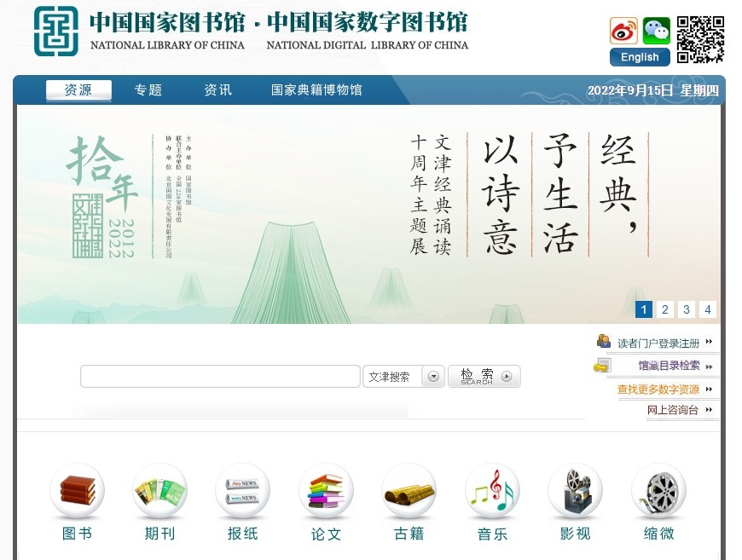Open 查找更多数字资源 link
Viewport: 742px width, 560px height.
(658, 390)
